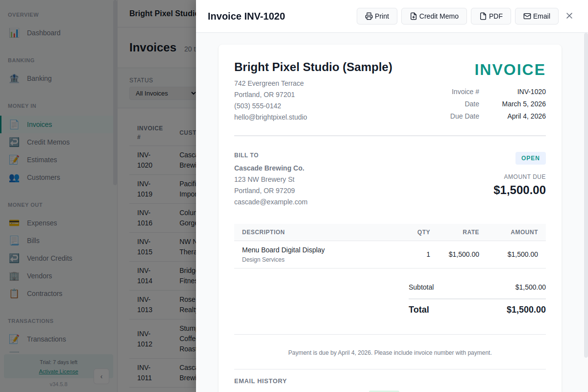Open the Vendors list
This screenshot has height=392, width=588.
tap(38, 276)
